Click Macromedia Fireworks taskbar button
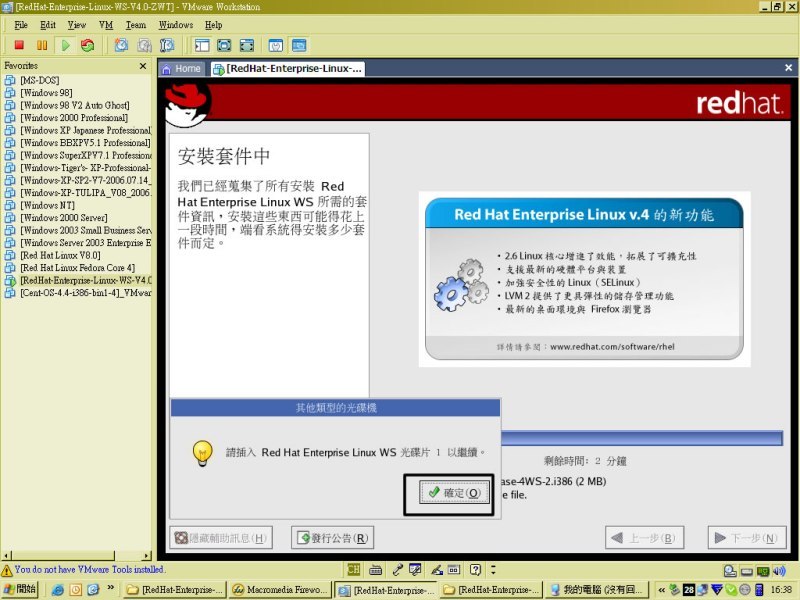Image resolution: width=800 pixels, height=600 pixels. click(x=280, y=590)
